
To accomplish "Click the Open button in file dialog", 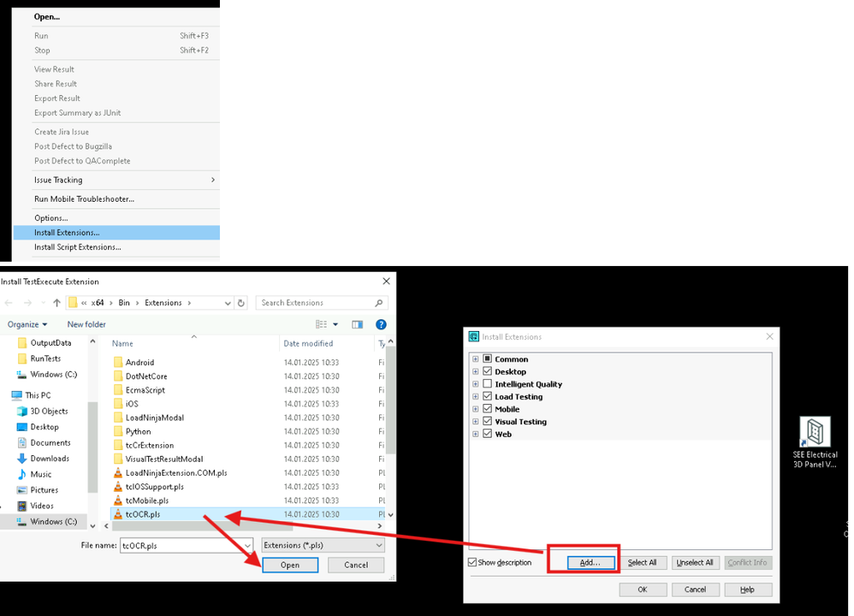I will [x=290, y=566].
